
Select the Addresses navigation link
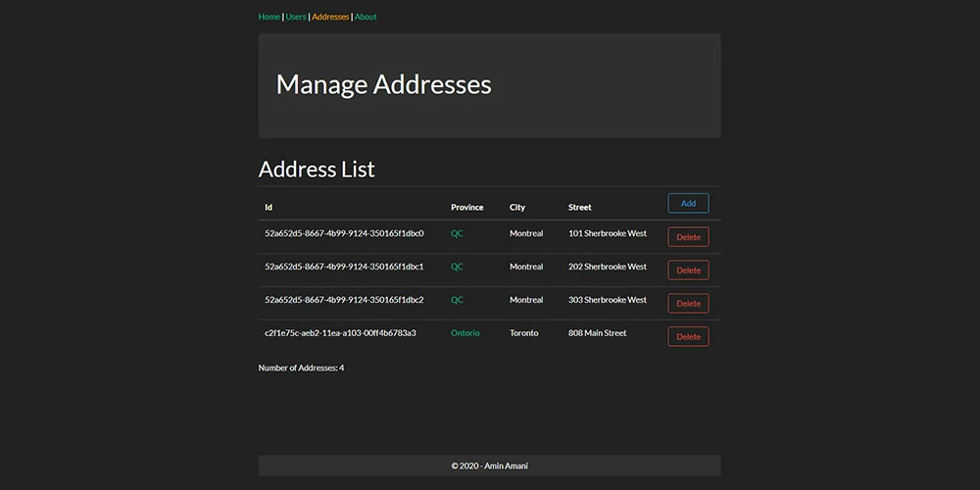tap(330, 17)
